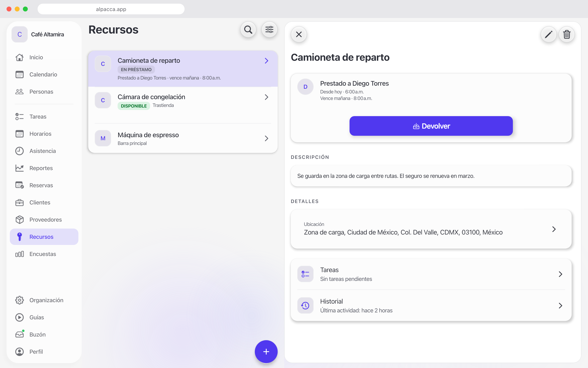588x368 pixels.
Task: Click the Máquina de espresso M avatar
Action: pyautogui.click(x=103, y=138)
